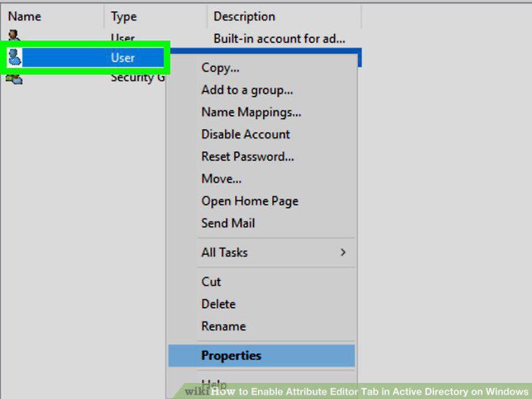Click the selected user account icon
The height and width of the screenshot is (399, 532).
[15, 57]
